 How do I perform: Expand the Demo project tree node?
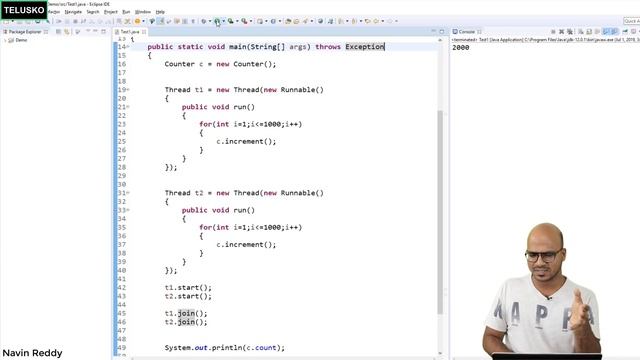[5, 40]
